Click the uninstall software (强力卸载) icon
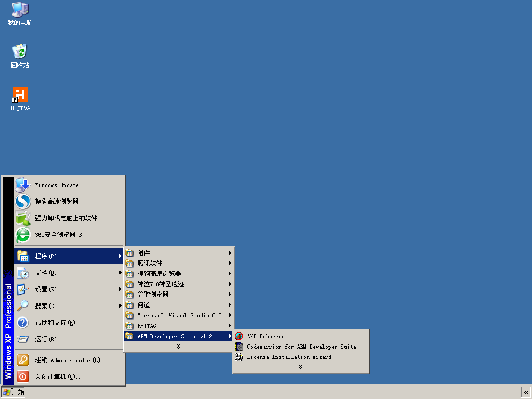This screenshot has width=532, height=399. 23,218
